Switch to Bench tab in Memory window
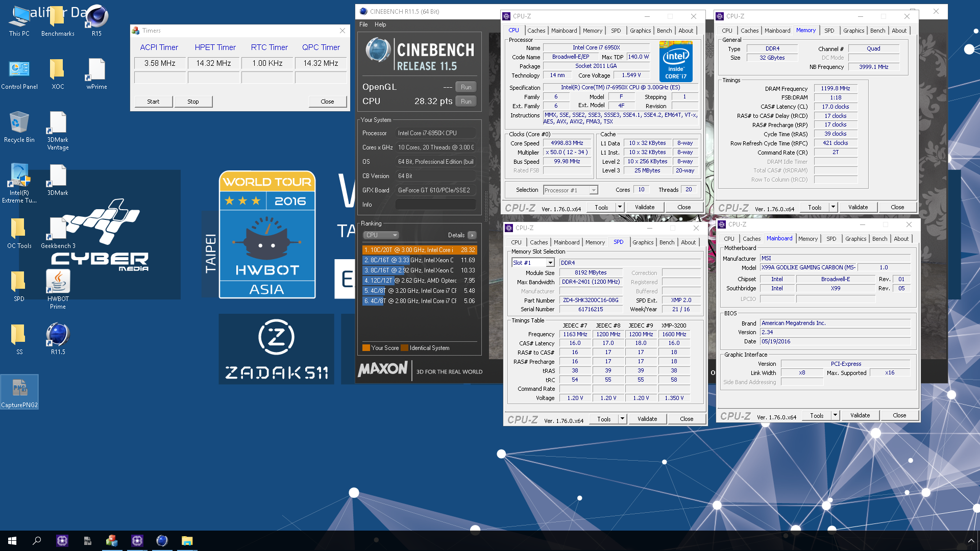Screen dimensions: 980x551 tap(878, 31)
